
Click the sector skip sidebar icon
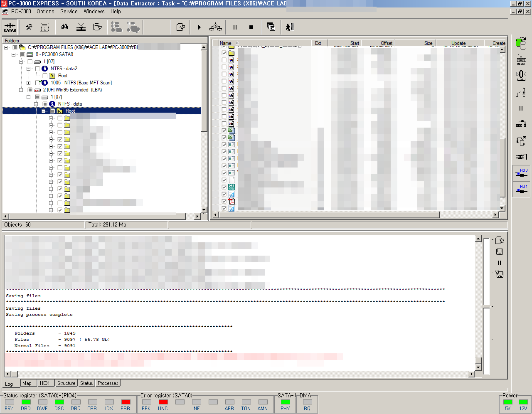[x=521, y=124]
